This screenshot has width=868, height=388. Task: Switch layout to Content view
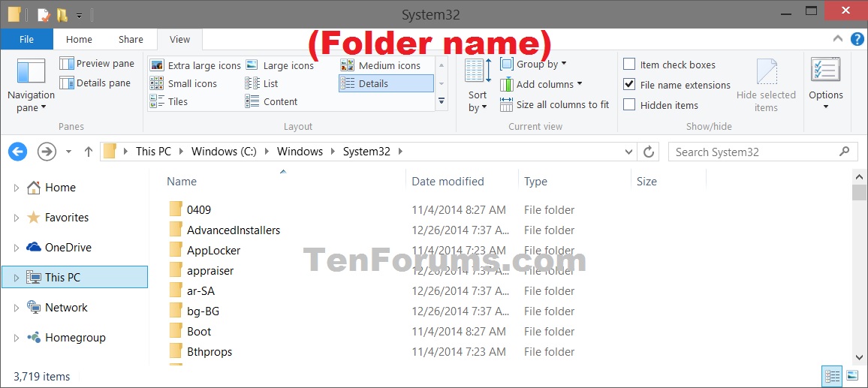coord(271,101)
